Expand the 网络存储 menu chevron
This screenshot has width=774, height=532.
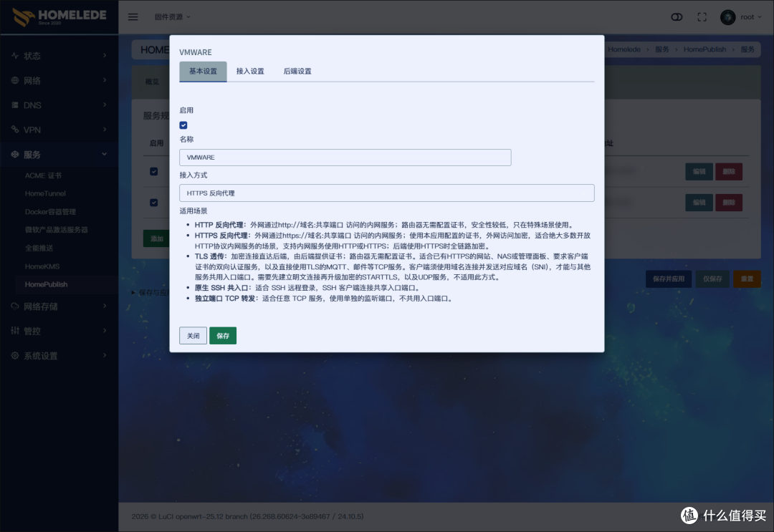[105, 306]
